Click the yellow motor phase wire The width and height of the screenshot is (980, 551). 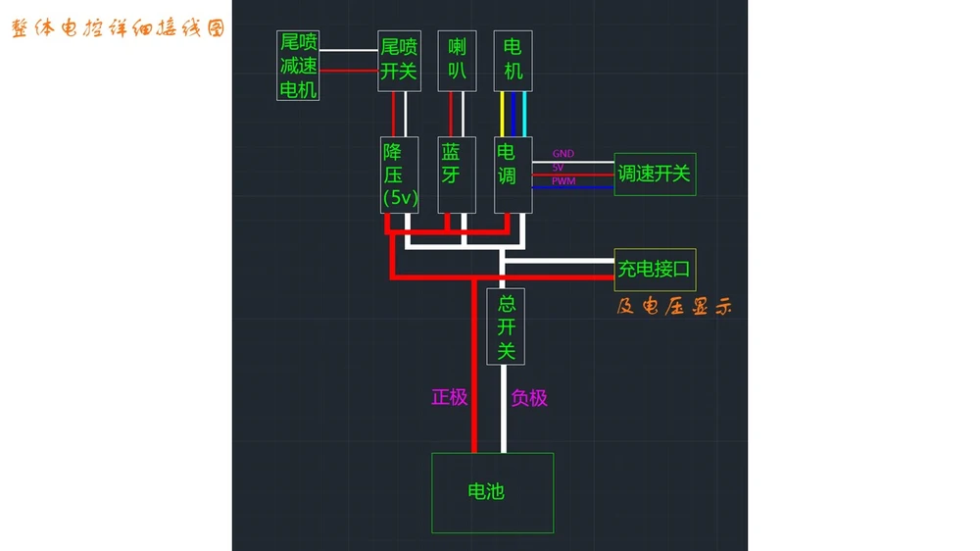(502, 115)
